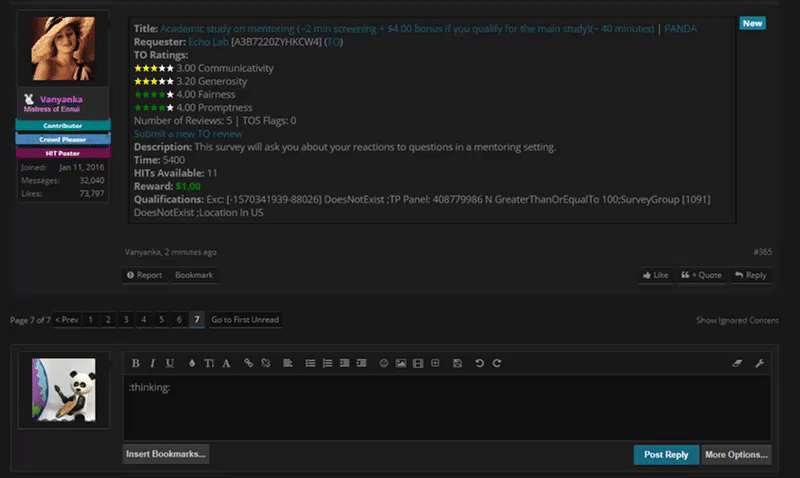Go to page 4
800x478 pixels.
tap(144, 320)
